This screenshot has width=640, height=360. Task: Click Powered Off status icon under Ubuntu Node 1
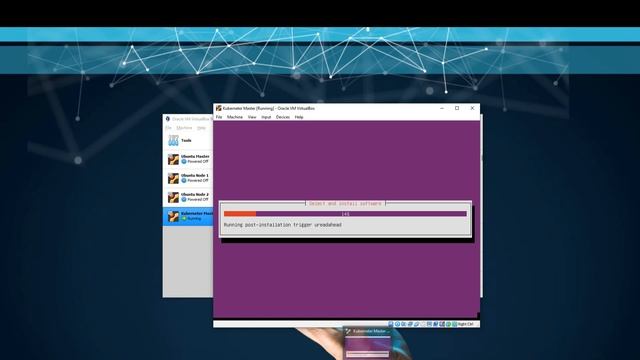pyautogui.click(x=184, y=180)
